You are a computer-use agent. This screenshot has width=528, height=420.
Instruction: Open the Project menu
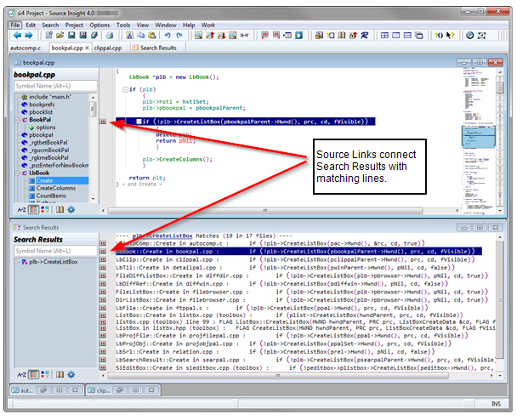[74, 25]
